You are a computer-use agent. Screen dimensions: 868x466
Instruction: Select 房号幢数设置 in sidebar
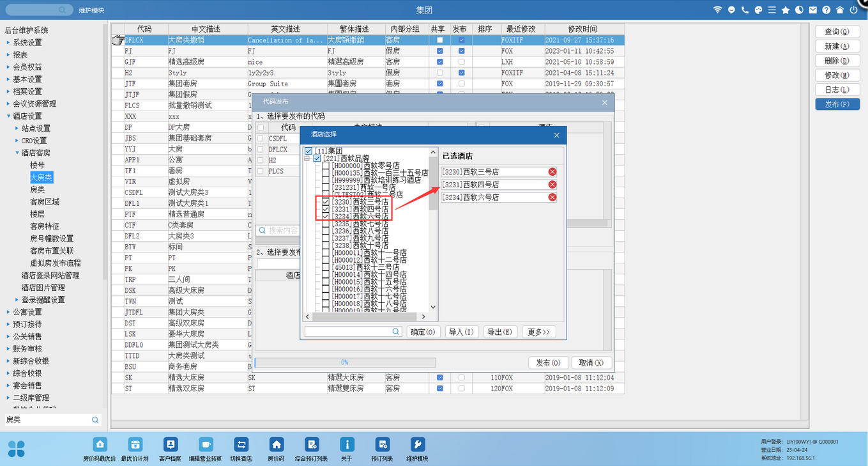(x=52, y=238)
